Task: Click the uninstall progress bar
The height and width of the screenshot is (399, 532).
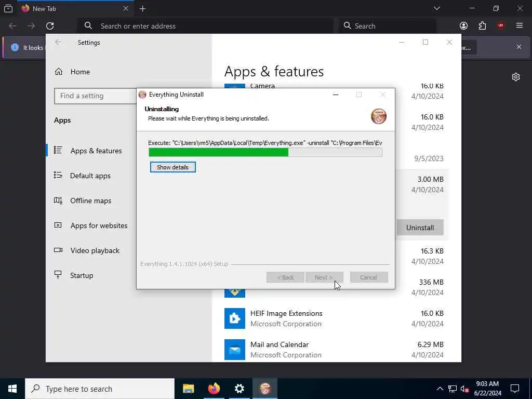Action: click(x=265, y=152)
